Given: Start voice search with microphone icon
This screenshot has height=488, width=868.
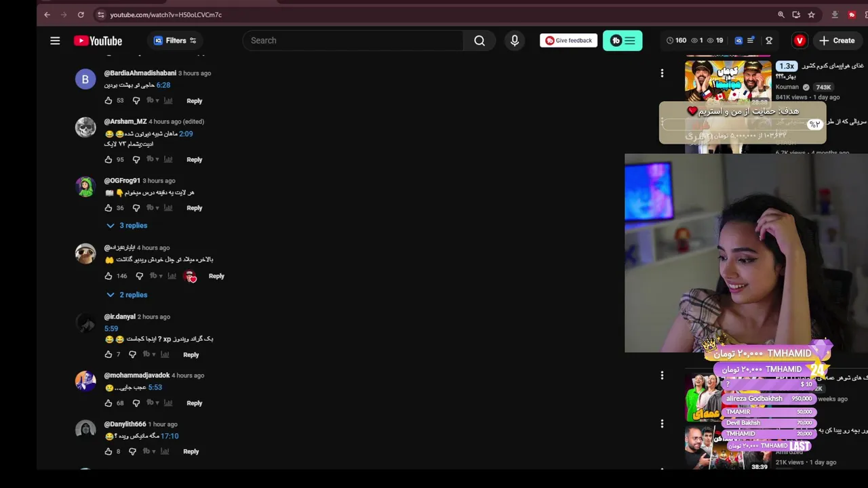Looking at the screenshot, I should (x=515, y=41).
